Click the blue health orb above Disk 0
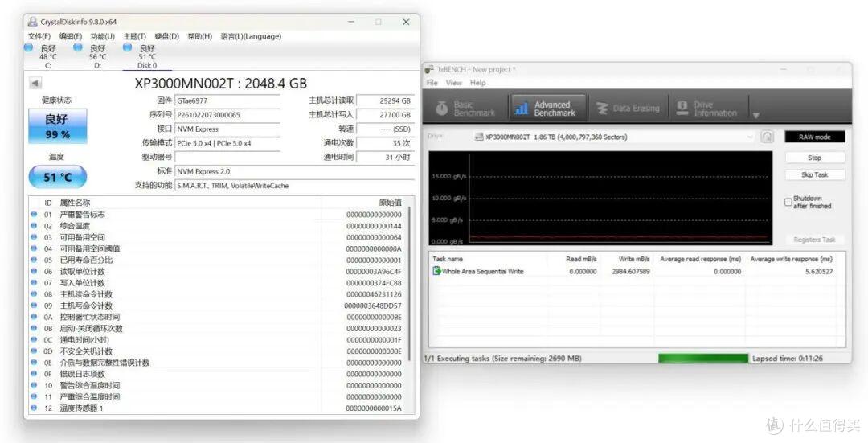 point(127,47)
